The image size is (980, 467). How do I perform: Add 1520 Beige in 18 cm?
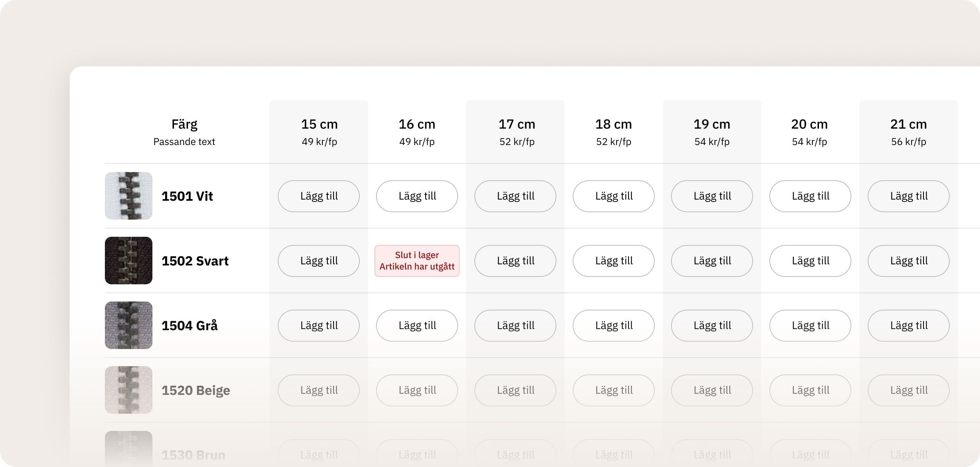[614, 390]
